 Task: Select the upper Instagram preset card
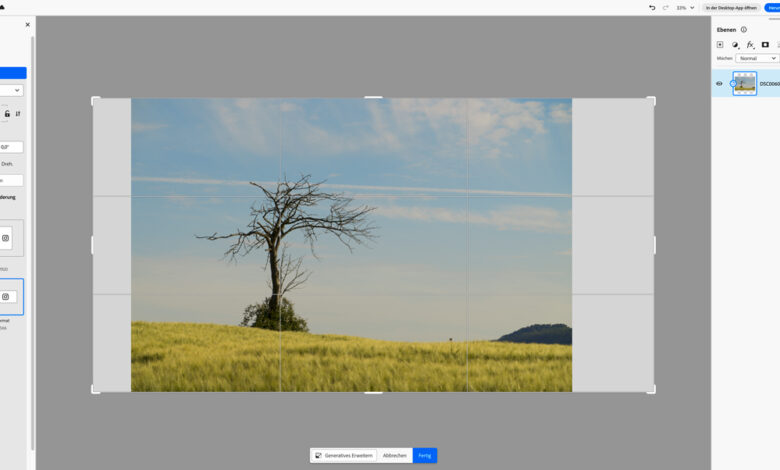coord(11,238)
